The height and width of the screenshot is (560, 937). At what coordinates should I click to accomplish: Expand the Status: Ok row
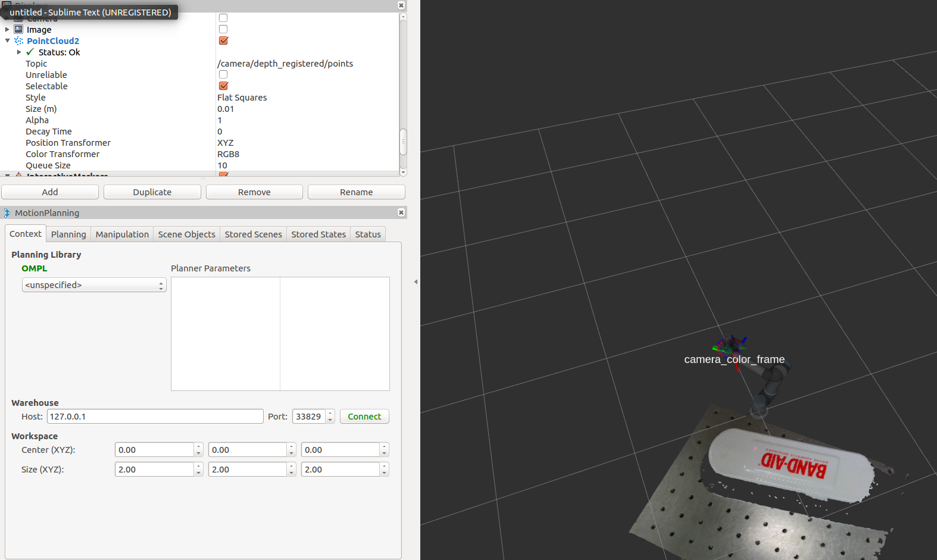(19, 52)
